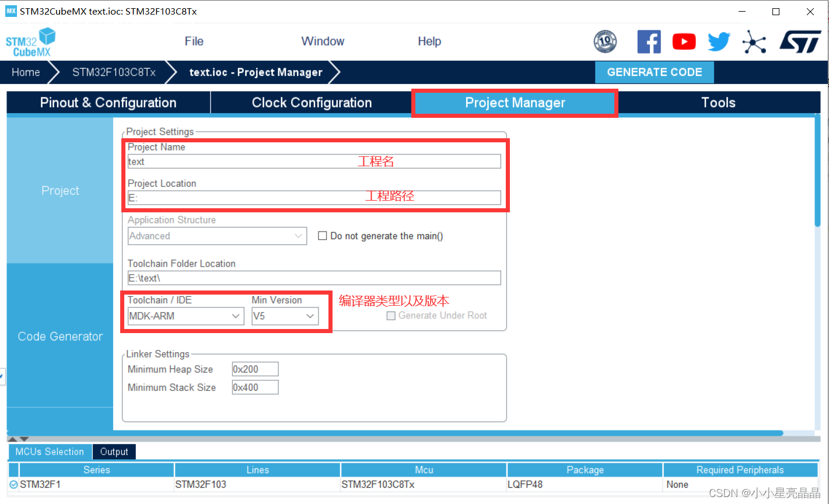The height and width of the screenshot is (504, 829).
Task: Select the Project Manager tab
Action: [515, 103]
